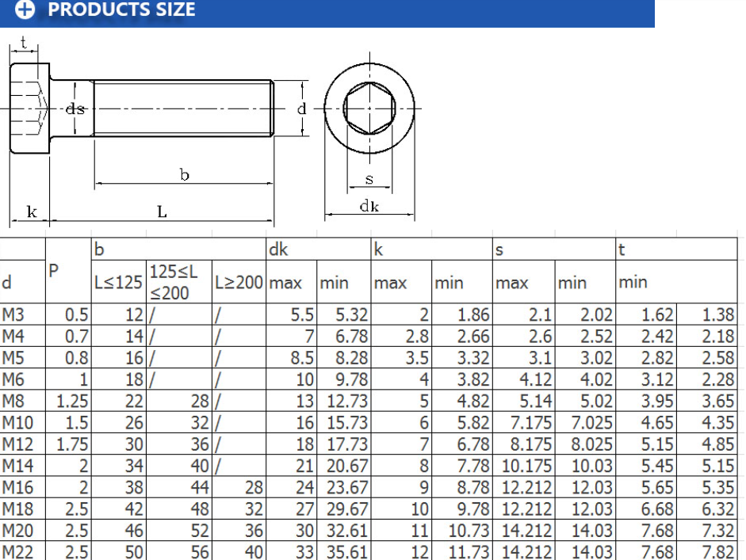Screen dimensions: 746x560
Task: Click the 'M16' row label
Action: pyautogui.click(x=17, y=487)
